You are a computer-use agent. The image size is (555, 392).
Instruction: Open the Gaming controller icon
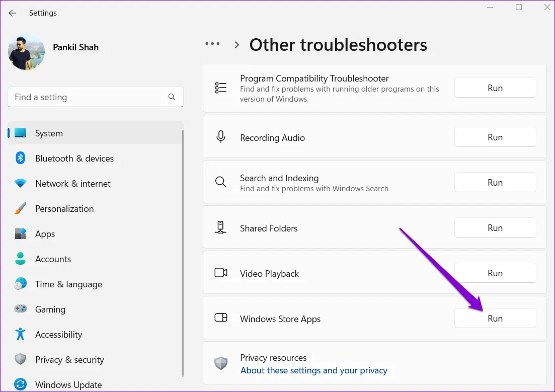click(x=20, y=309)
